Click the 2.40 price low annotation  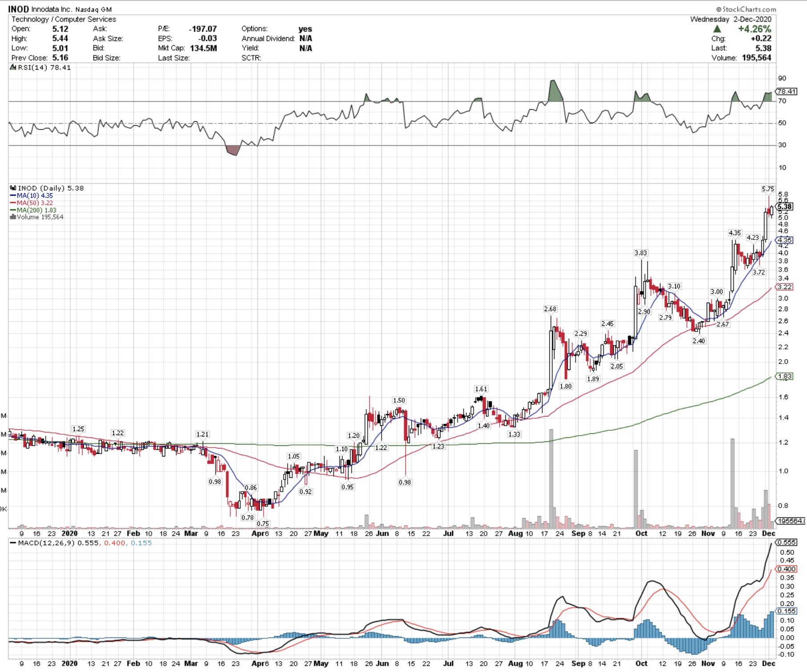[699, 341]
